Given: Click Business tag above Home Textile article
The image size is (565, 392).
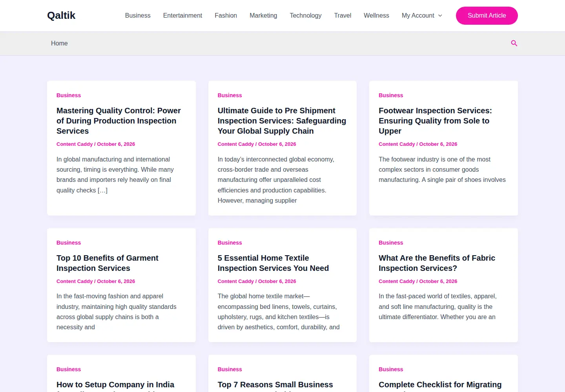Looking at the screenshot, I should coord(230,243).
